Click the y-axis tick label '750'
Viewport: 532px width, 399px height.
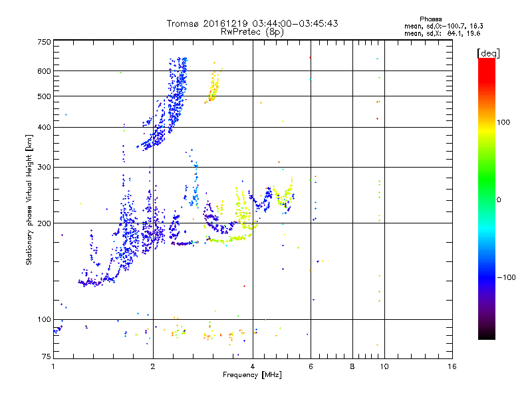[x=44, y=42]
